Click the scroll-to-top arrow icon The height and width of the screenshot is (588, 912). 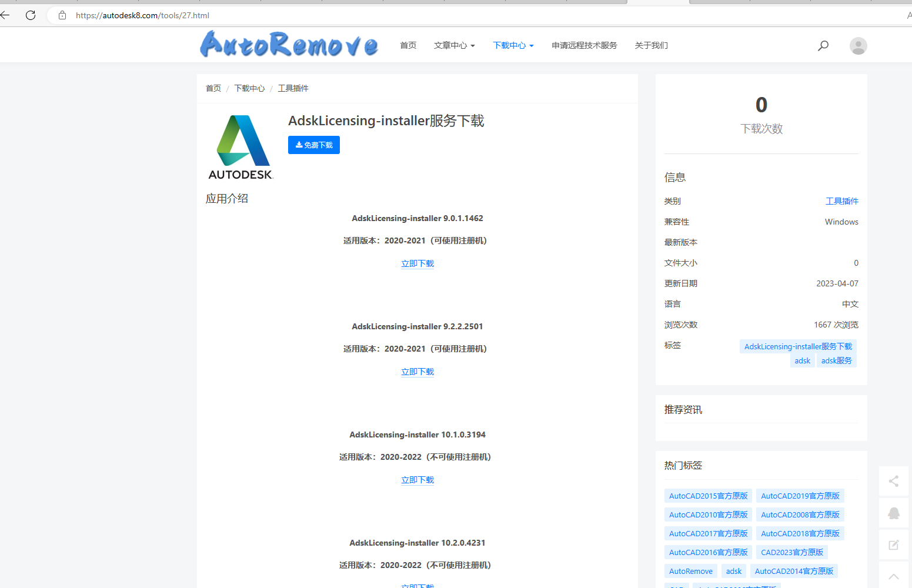(x=893, y=576)
